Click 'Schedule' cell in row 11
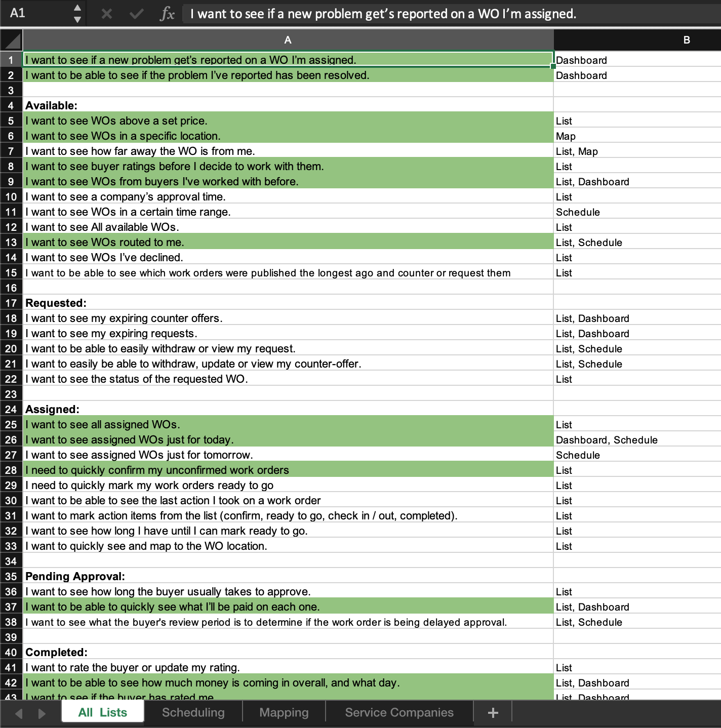The image size is (721, 728). [637, 212]
